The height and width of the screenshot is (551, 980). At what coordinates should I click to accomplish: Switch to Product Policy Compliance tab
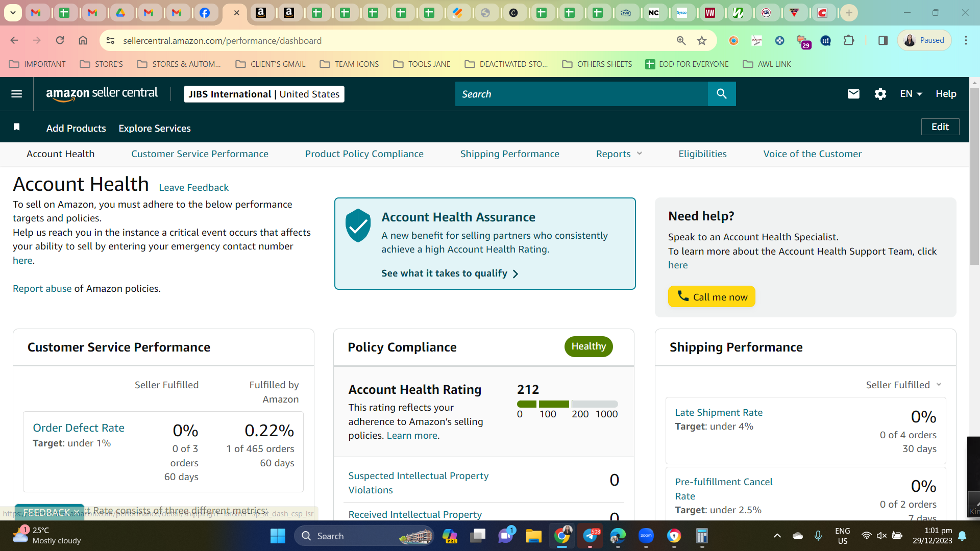click(364, 154)
